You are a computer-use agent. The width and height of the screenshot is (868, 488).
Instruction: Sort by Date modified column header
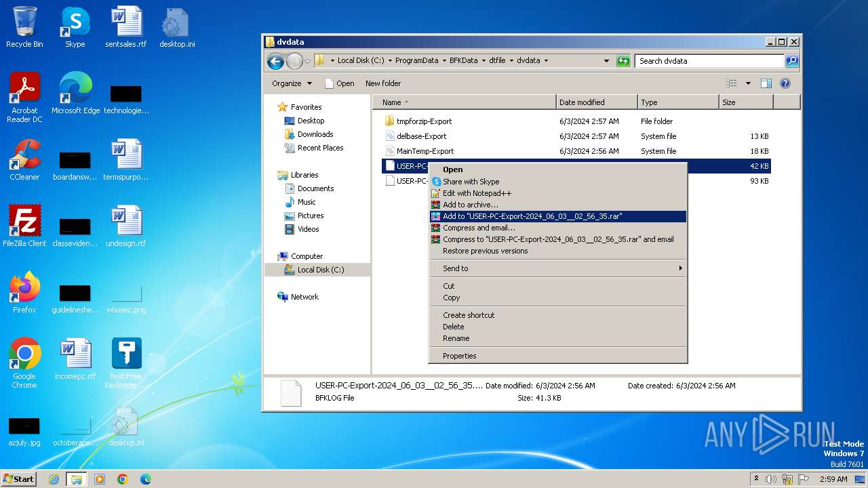(x=597, y=102)
